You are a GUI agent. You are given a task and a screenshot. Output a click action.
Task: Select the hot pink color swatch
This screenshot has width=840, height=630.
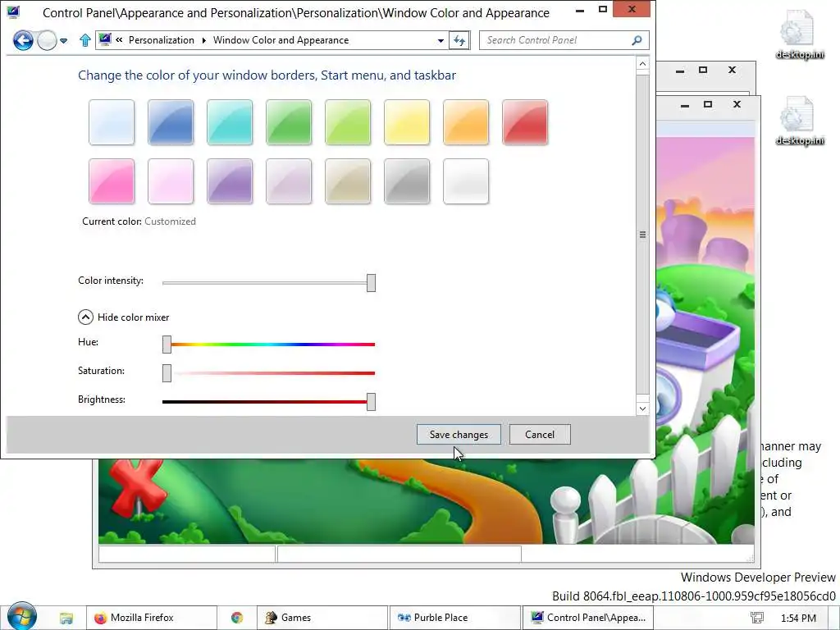pyautogui.click(x=112, y=181)
